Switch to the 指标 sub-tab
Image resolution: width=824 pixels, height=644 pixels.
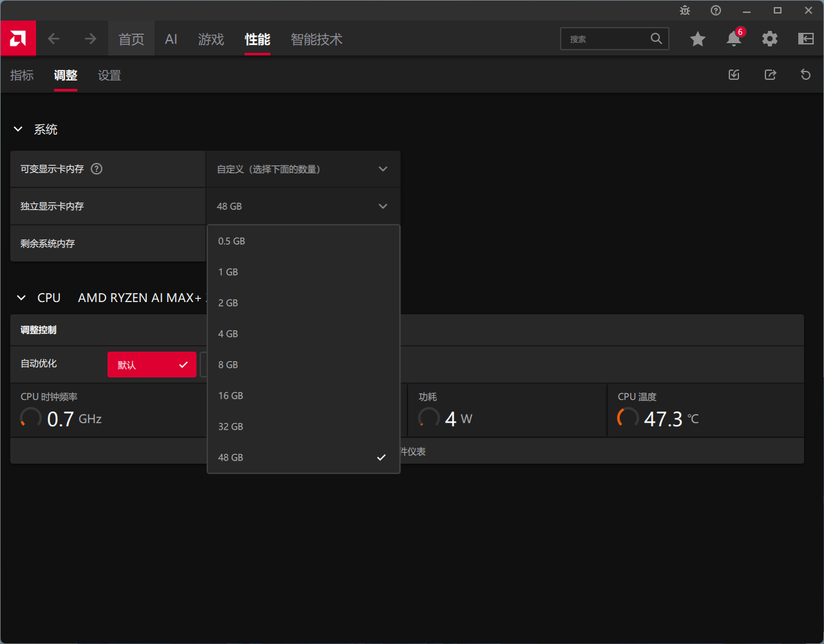pyautogui.click(x=22, y=75)
